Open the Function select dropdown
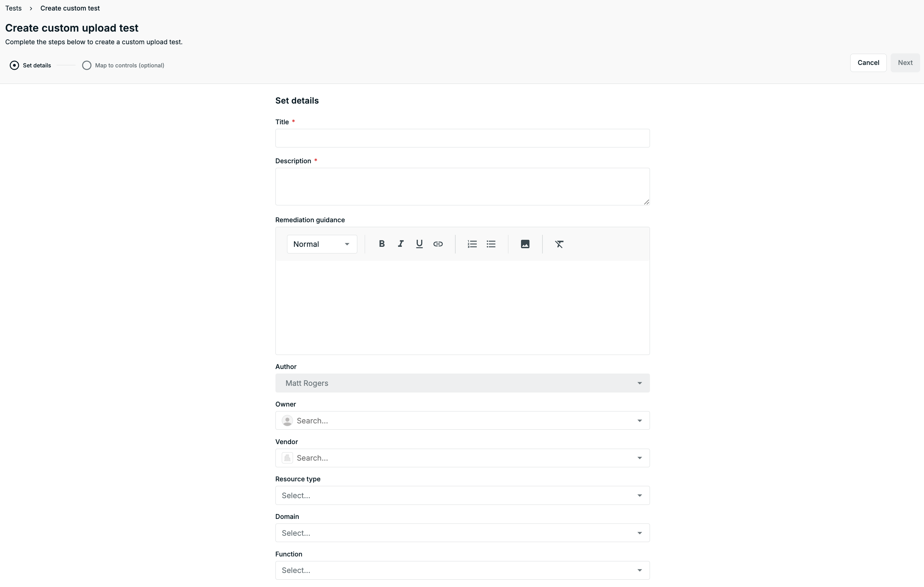 [x=462, y=570]
